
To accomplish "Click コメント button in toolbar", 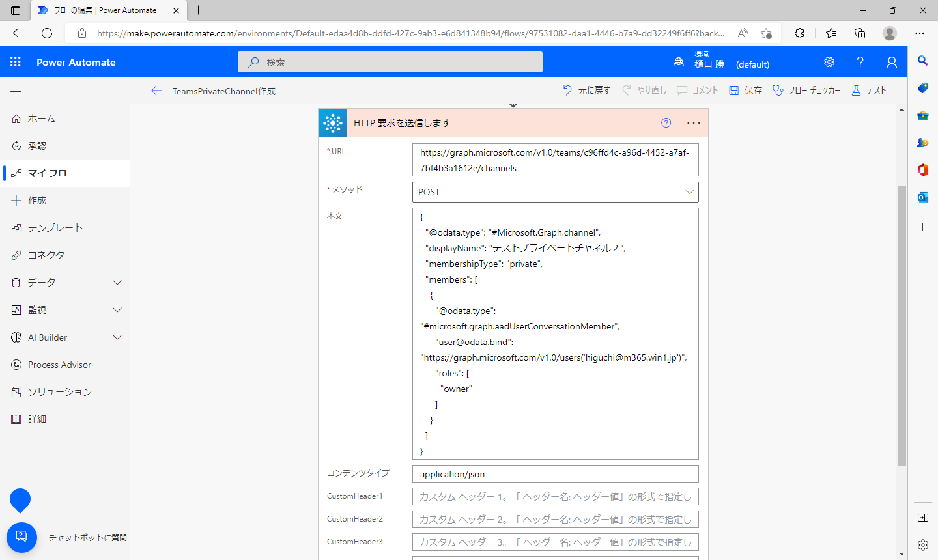I will [x=697, y=91].
